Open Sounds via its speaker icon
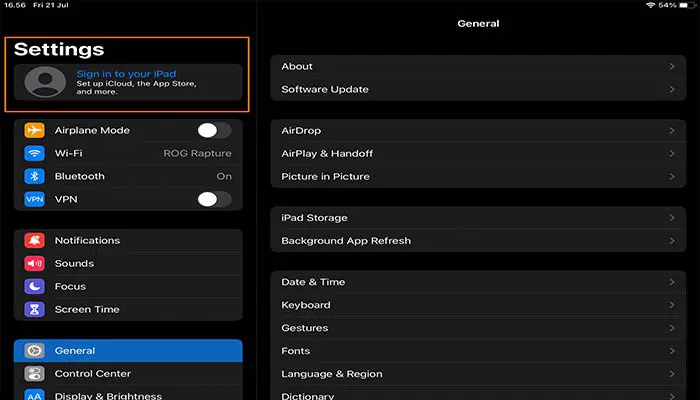700x400 pixels. tap(36, 264)
